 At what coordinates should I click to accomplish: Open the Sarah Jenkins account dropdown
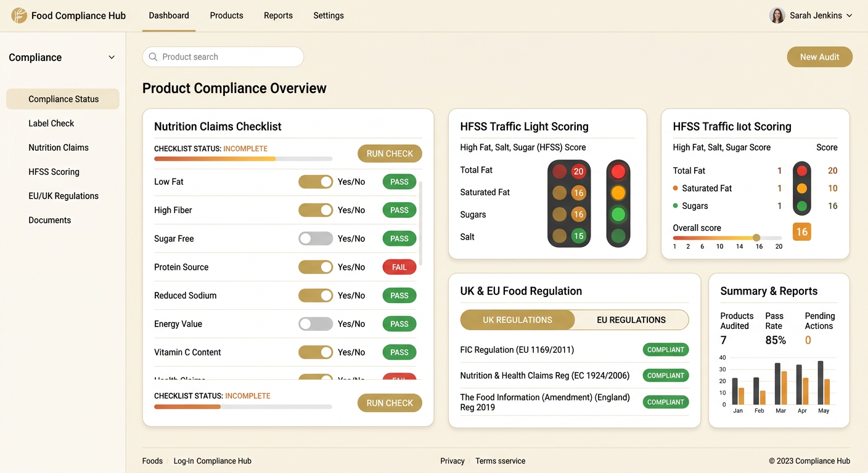(851, 15)
